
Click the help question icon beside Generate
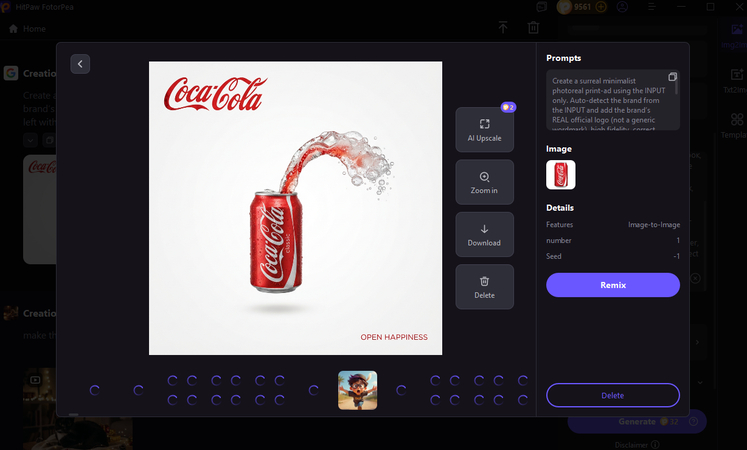[694, 421]
